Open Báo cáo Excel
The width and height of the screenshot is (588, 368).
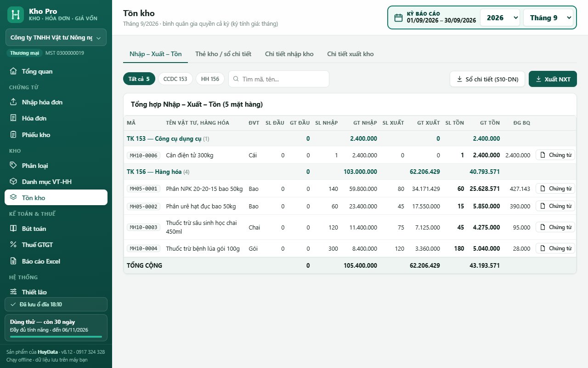point(56,261)
